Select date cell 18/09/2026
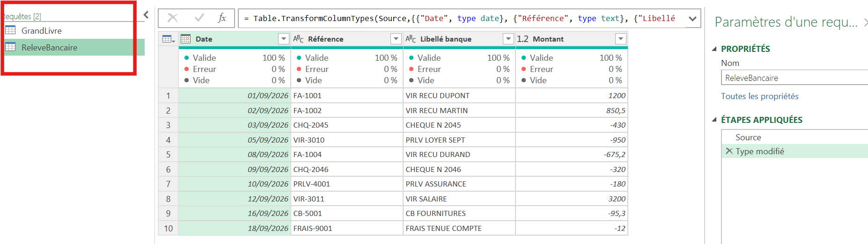 [235, 228]
